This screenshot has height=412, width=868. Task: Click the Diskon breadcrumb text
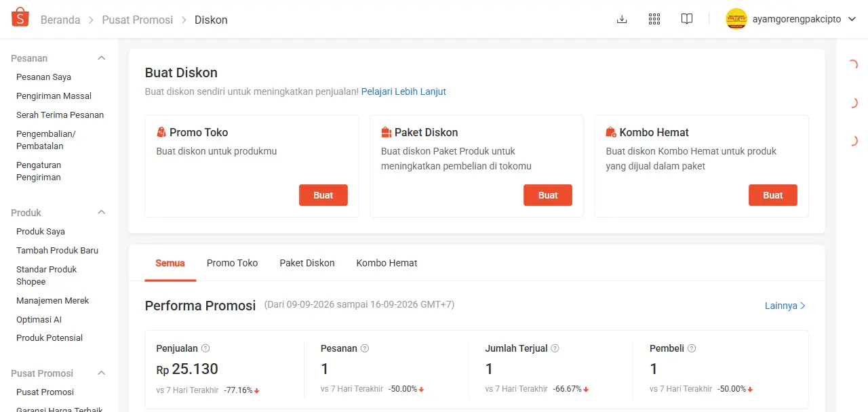click(x=211, y=20)
